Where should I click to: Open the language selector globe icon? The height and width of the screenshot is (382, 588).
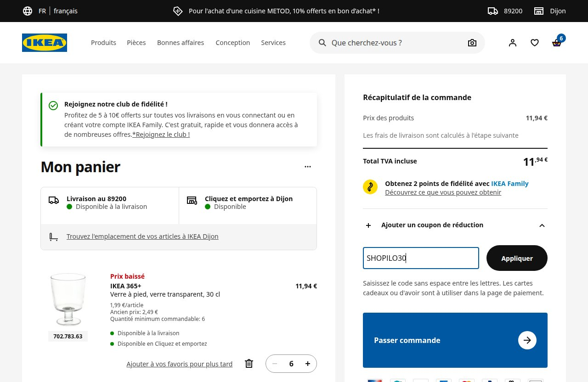(x=28, y=11)
